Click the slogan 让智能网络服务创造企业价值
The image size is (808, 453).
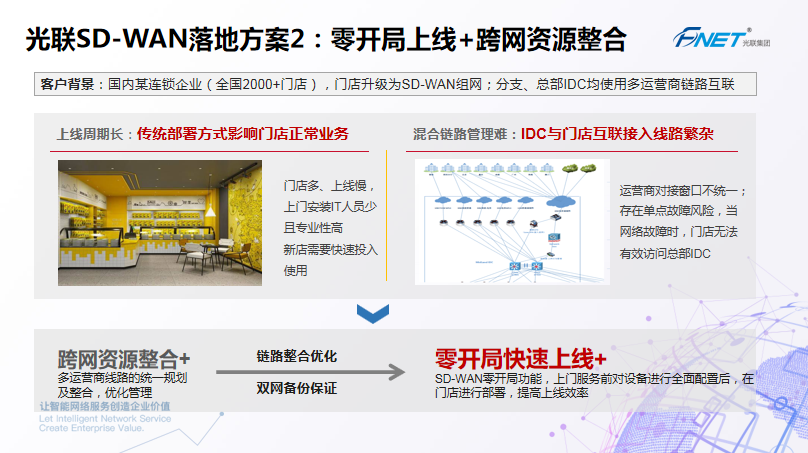click(105, 406)
